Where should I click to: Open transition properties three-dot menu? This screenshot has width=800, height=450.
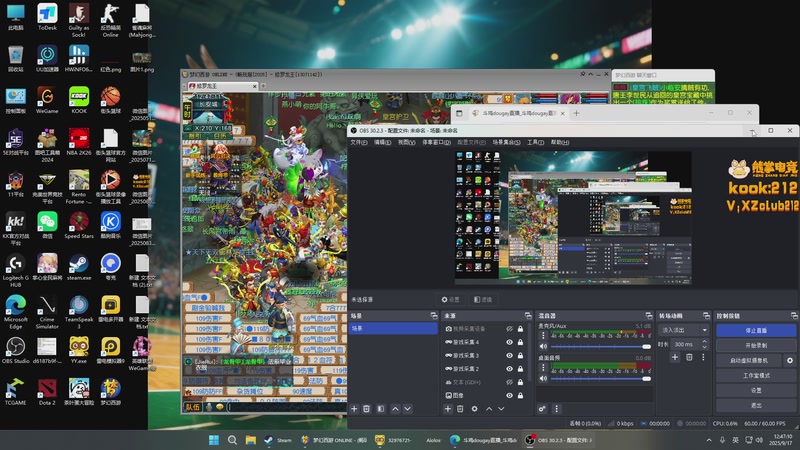point(703,357)
